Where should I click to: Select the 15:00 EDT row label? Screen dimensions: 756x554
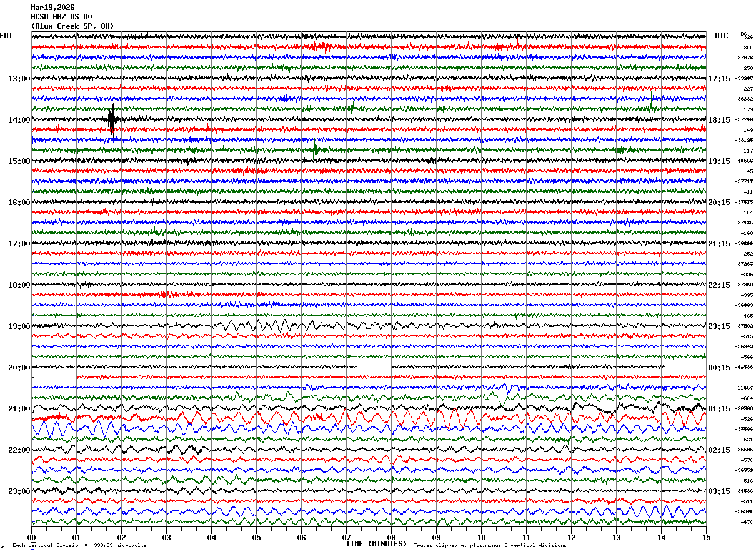[x=19, y=161]
